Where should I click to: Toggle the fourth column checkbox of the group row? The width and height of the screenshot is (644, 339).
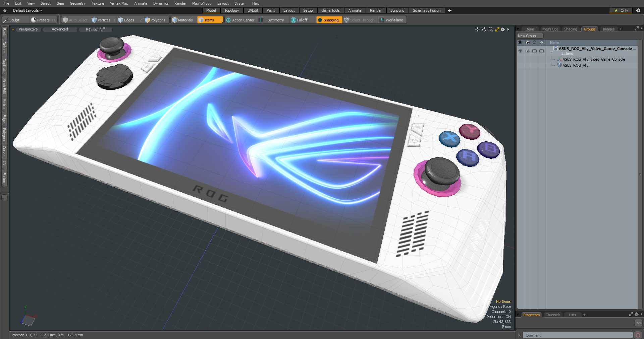[542, 51]
